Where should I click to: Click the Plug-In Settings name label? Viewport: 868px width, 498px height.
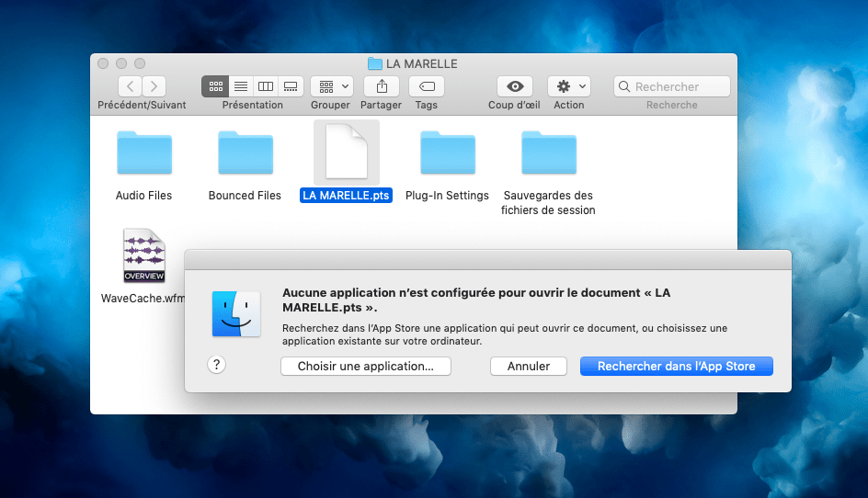tap(447, 196)
